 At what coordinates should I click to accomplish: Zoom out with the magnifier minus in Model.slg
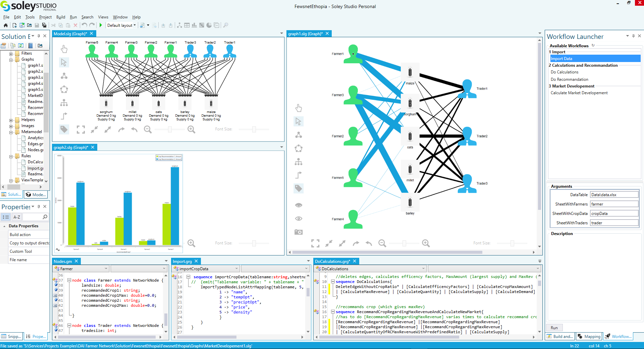click(148, 129)
